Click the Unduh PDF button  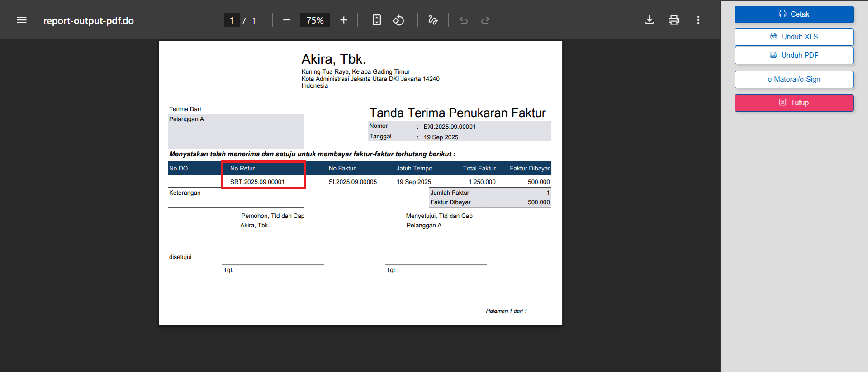click(794, 55)
